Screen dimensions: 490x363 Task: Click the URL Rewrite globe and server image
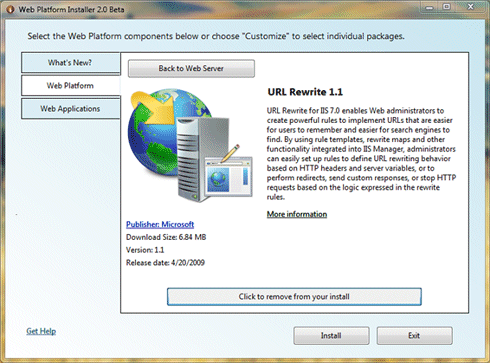pyautogui.click(x=190, y=145)
